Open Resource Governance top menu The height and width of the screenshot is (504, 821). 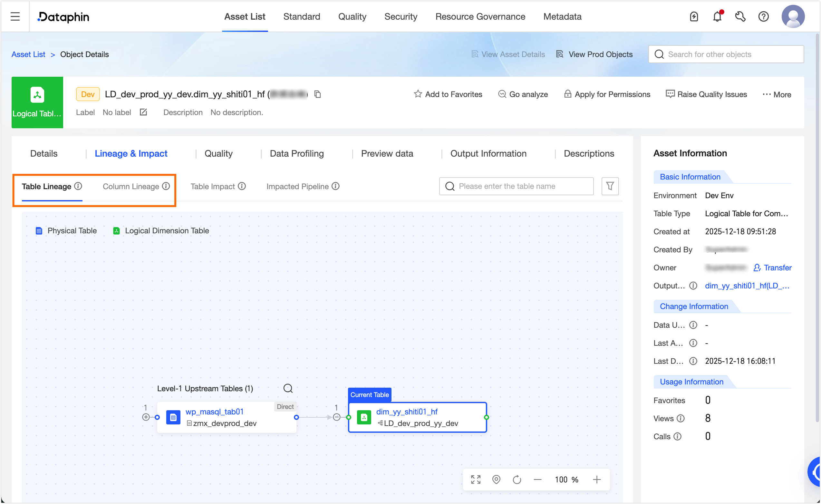point(480,16)
